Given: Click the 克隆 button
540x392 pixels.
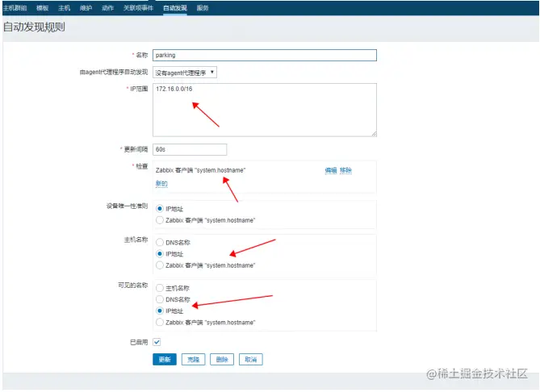Looking at the screenshot, I should click(193, 359).
